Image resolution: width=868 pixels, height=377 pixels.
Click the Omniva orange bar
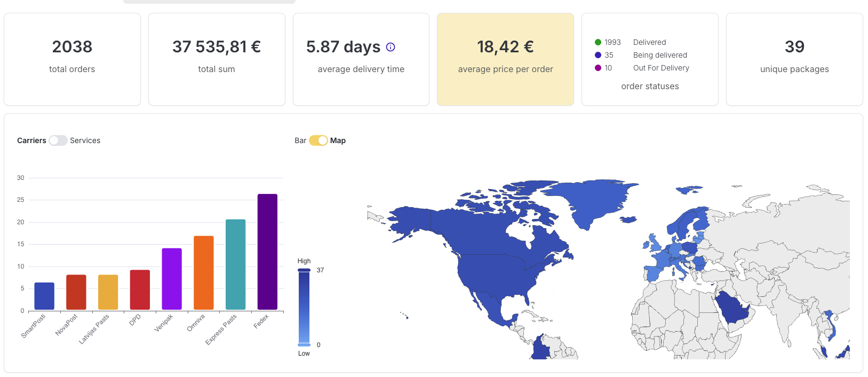[204, 272]
